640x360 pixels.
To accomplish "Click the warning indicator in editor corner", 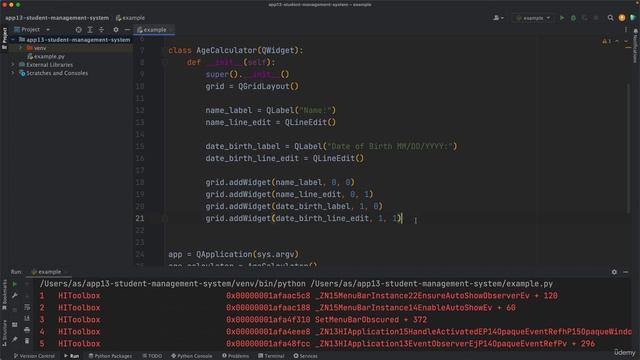I will [607, 41].
